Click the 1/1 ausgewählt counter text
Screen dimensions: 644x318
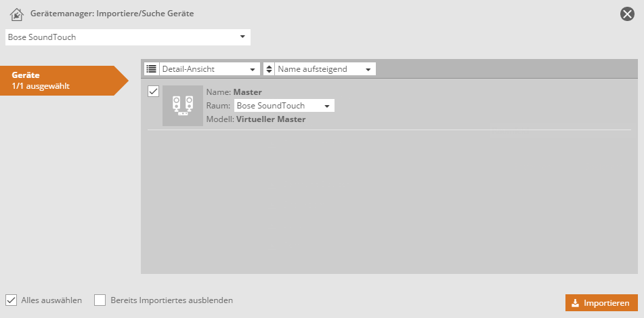[41, 86]
